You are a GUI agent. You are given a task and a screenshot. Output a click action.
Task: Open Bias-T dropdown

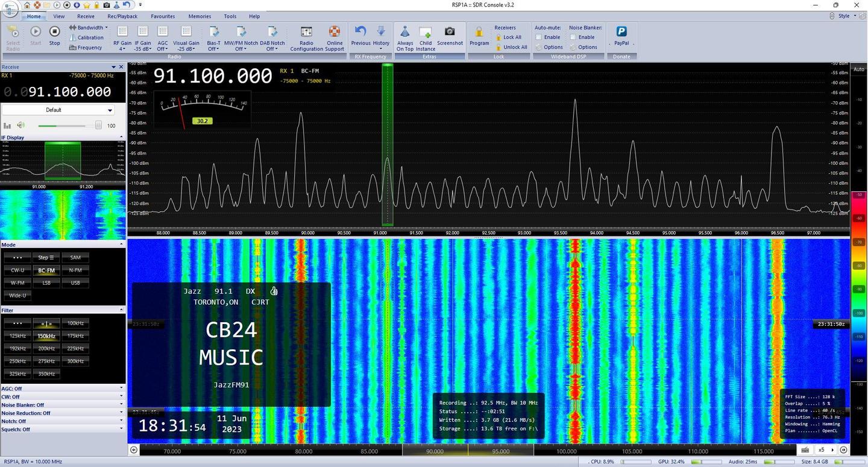[x=213, y=38]
